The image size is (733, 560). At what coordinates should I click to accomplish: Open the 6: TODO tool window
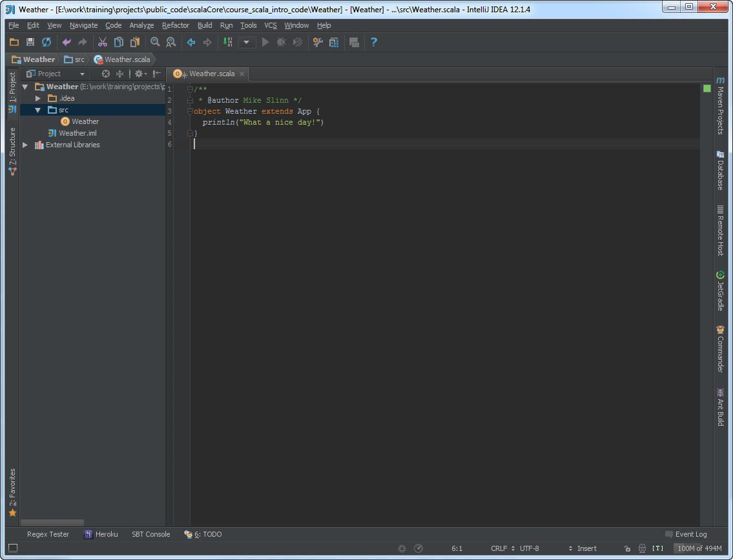click(203, 534)
